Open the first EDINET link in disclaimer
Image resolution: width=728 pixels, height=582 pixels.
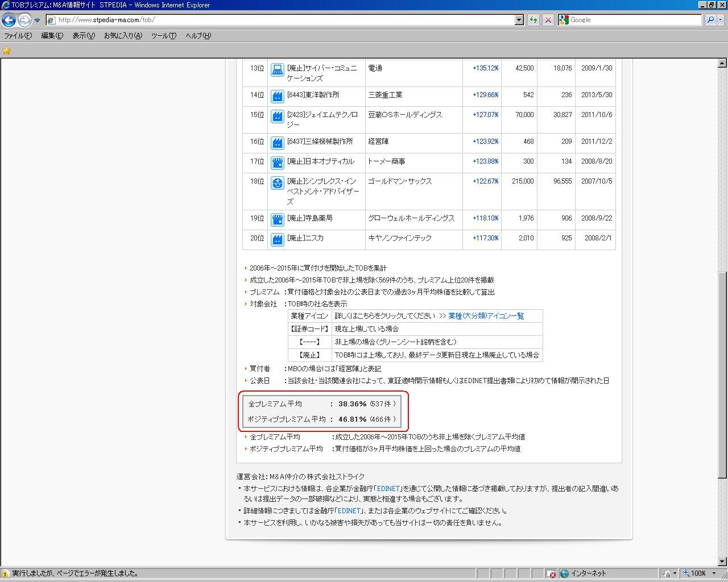[388, 489]
